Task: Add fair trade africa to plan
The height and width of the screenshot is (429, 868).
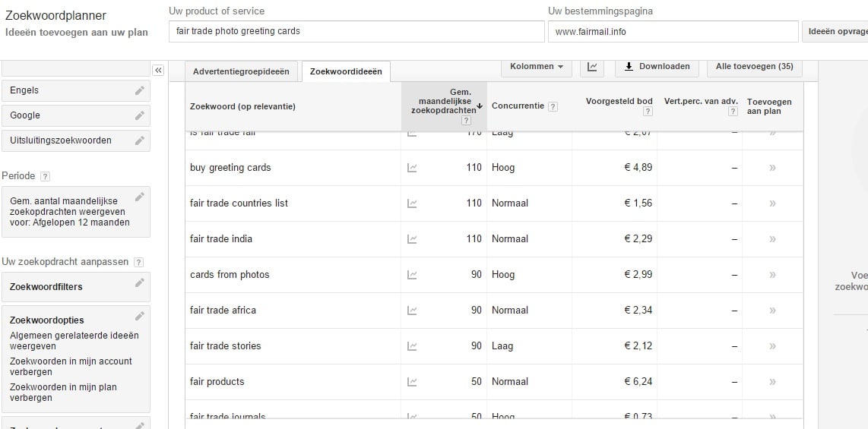Action: 772,310
